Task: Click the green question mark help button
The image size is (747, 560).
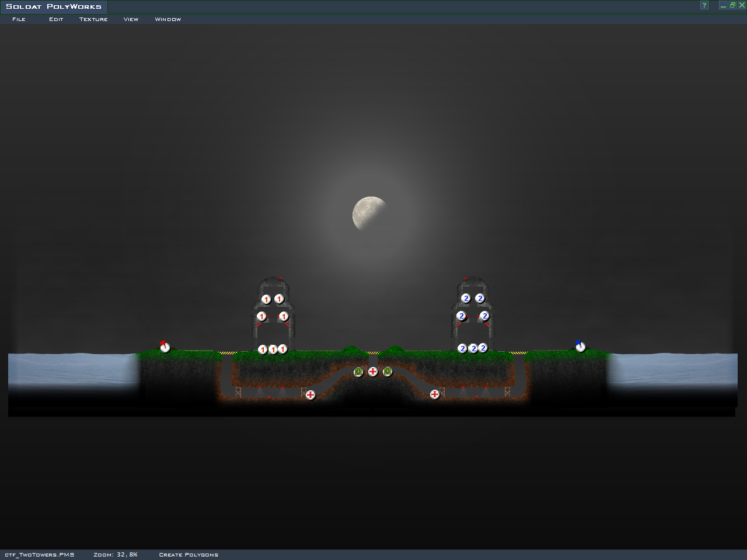Action: 704,5
